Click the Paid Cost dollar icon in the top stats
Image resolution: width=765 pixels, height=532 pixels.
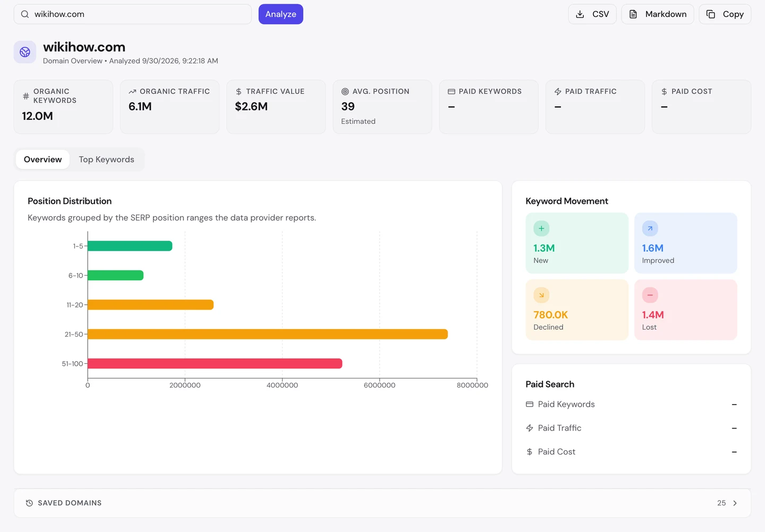click(664, 91)
